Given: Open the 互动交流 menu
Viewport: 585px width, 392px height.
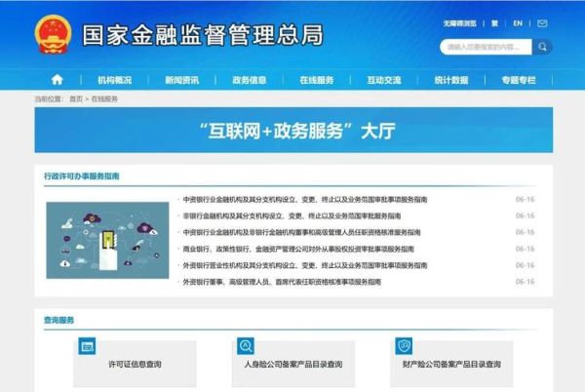Looking at the screenshot, I should click(383, 80).
